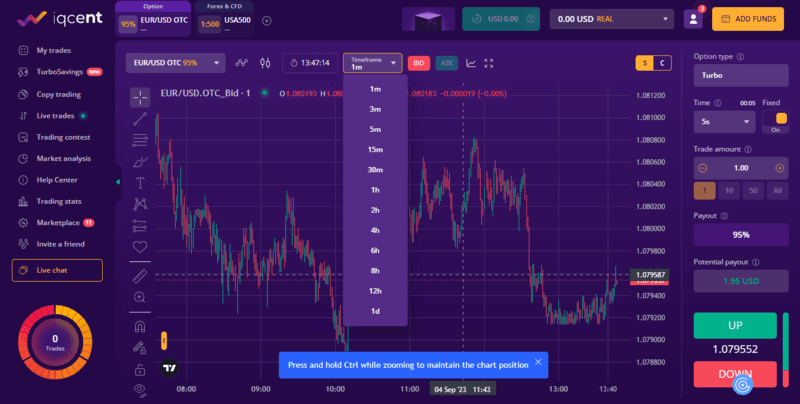Open the EUR/USD OTC asset dropdown
This screenshot has width=800, height=404.
(x=175, y=63)
